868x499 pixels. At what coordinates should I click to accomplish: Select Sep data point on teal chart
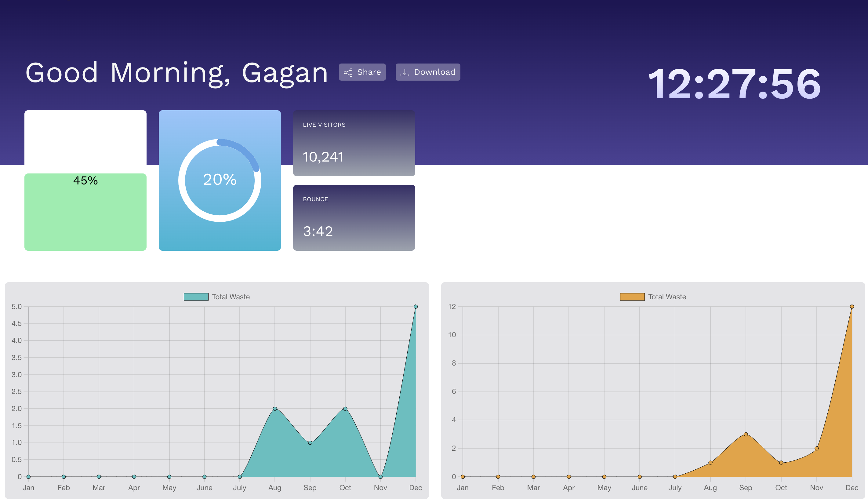310,443
